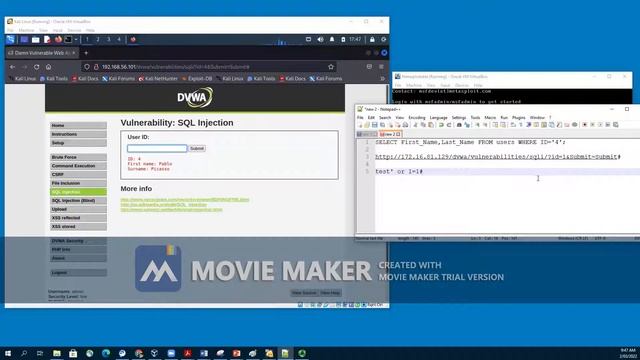This screenshot has height=360, width=640.
Task: Open Command Execution in DVWA sidebar
Action: tap(78, 166)
